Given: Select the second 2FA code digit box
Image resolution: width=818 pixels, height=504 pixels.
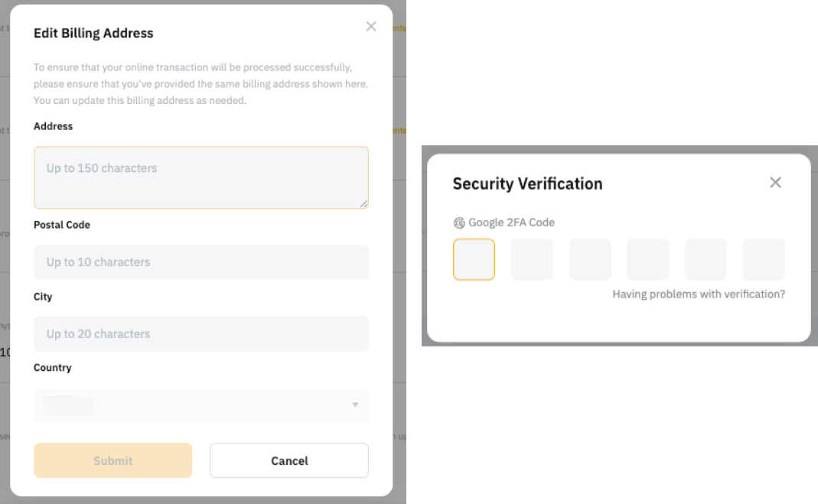Looking at the screenshot, I should pos(532,259).
